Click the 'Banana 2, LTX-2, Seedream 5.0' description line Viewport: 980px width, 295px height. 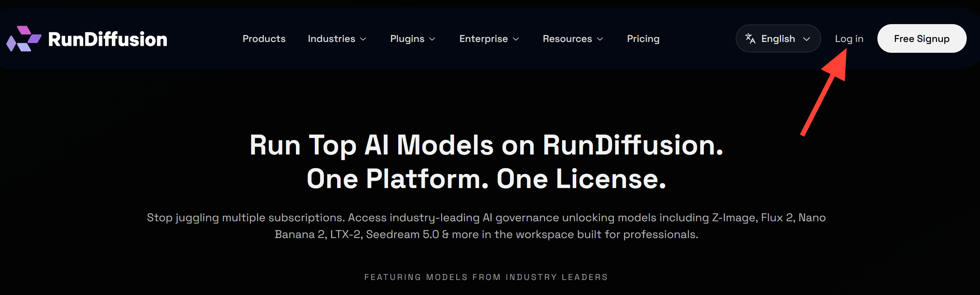pos(486,235)
